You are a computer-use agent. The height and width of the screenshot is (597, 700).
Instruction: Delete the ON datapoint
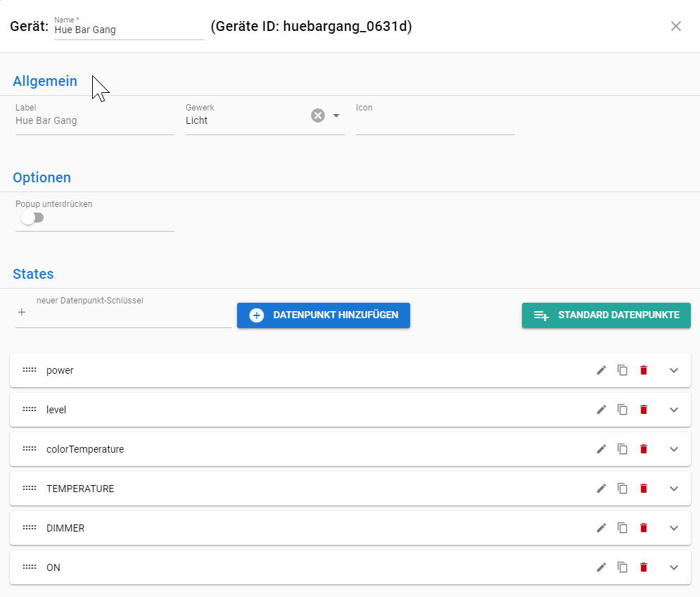pos(643,567)
